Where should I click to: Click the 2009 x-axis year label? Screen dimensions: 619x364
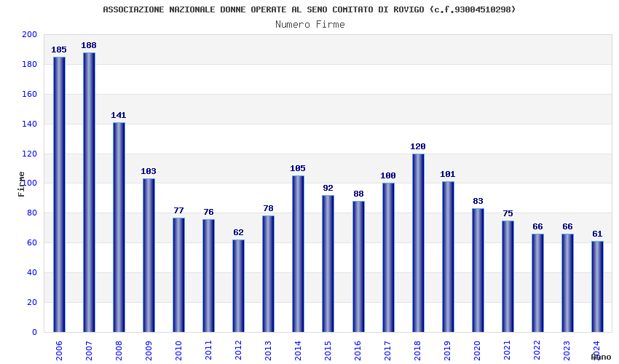tap(149, 351)
